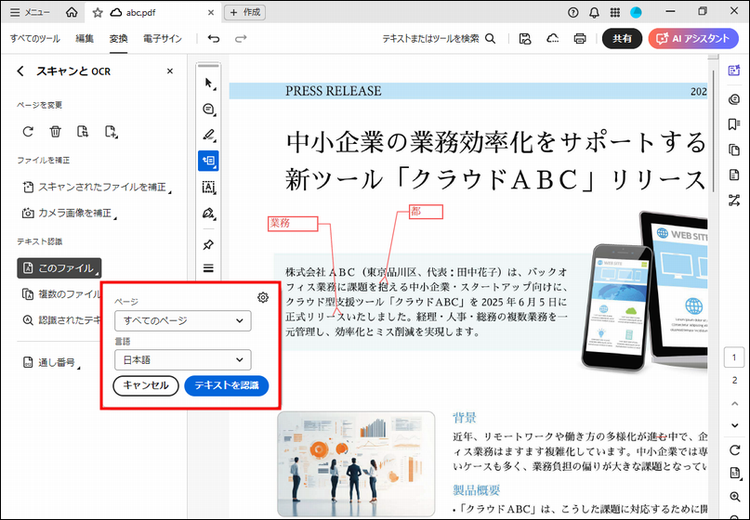750x520 pixels.
Task: Open quick toolbar more options menu
Action: 209,268
